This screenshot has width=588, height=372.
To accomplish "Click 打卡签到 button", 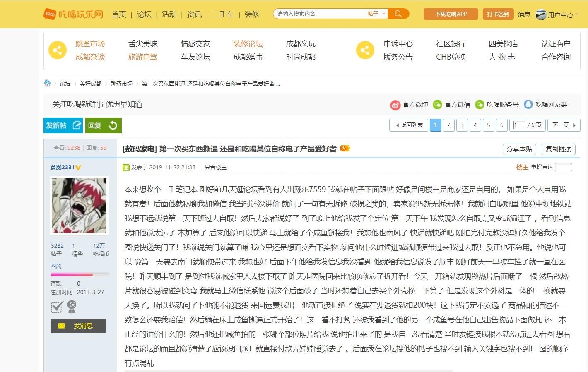I will tap(498, 14).
